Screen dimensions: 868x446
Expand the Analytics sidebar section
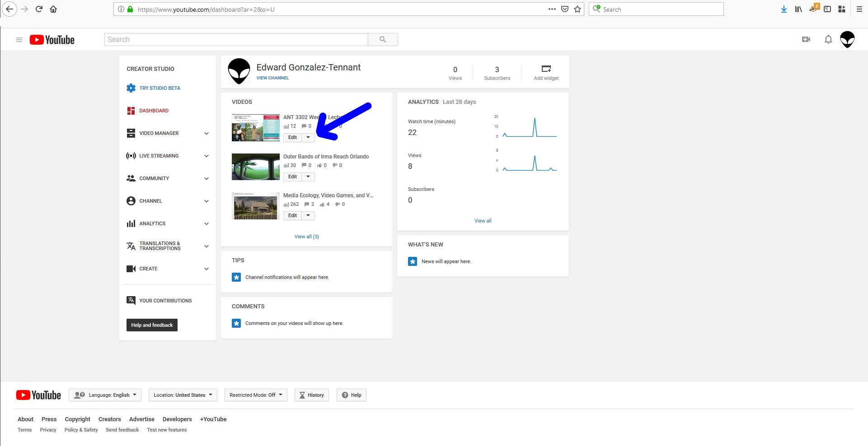(x=206, y=224)
